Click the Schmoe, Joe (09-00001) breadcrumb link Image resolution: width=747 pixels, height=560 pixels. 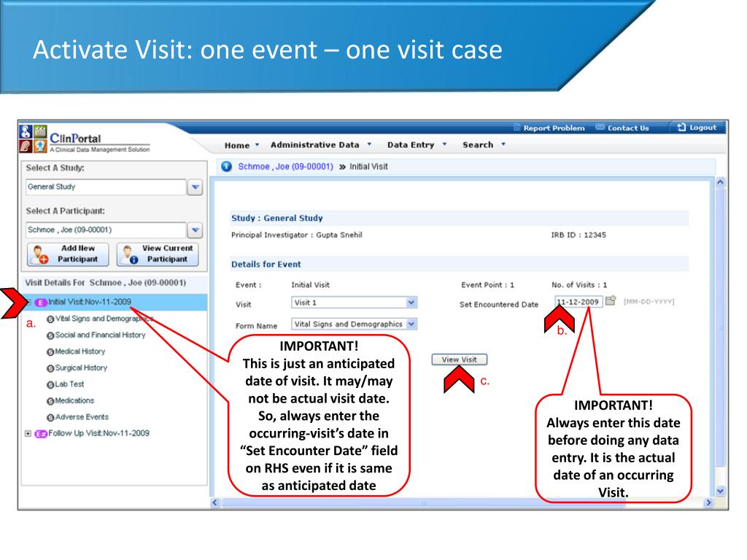285,167
